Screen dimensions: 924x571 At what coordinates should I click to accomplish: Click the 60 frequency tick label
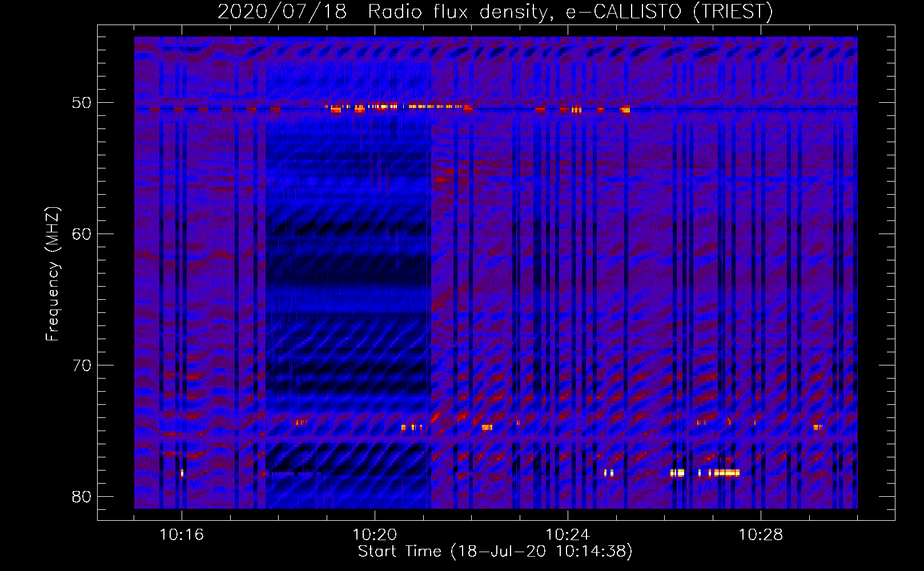coord(82,234)
